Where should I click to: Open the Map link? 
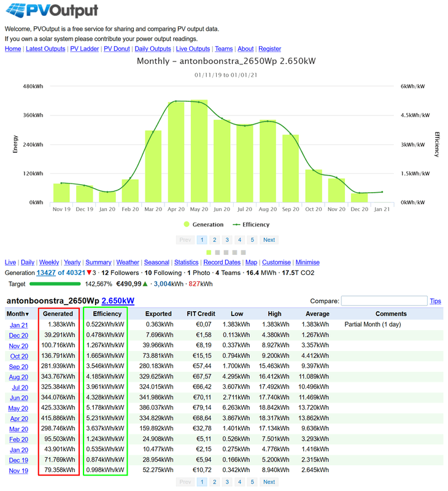(x=251, y=263)
